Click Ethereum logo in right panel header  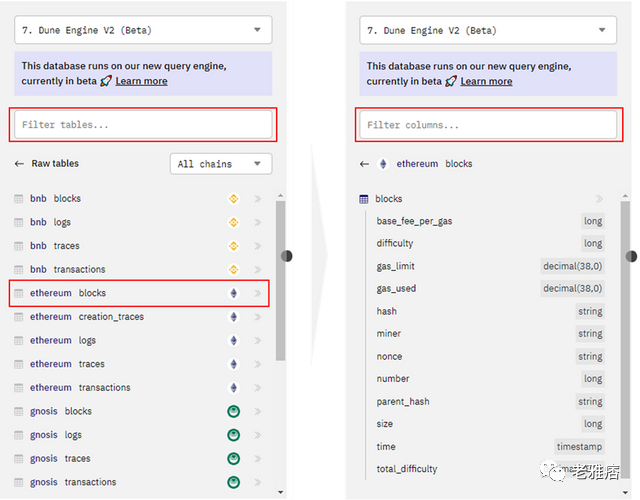pyautogui.click(x=383, y=164)
